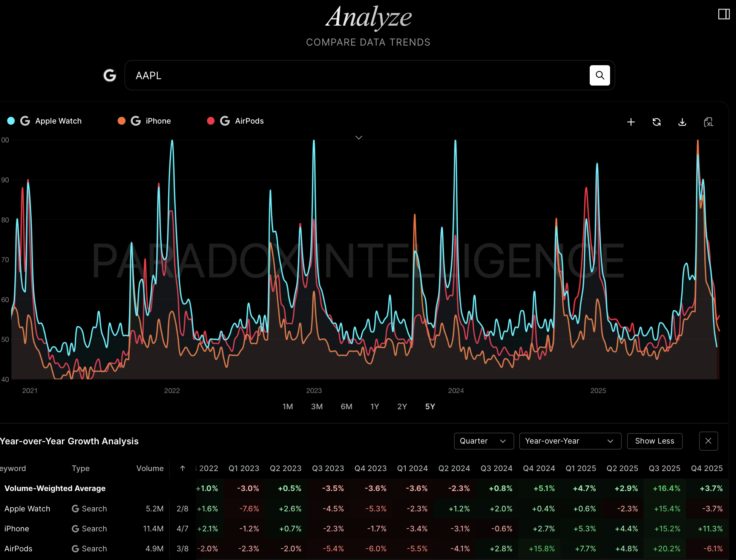
Task: Select the 3M time range tab
Action: tap(317, 407)
